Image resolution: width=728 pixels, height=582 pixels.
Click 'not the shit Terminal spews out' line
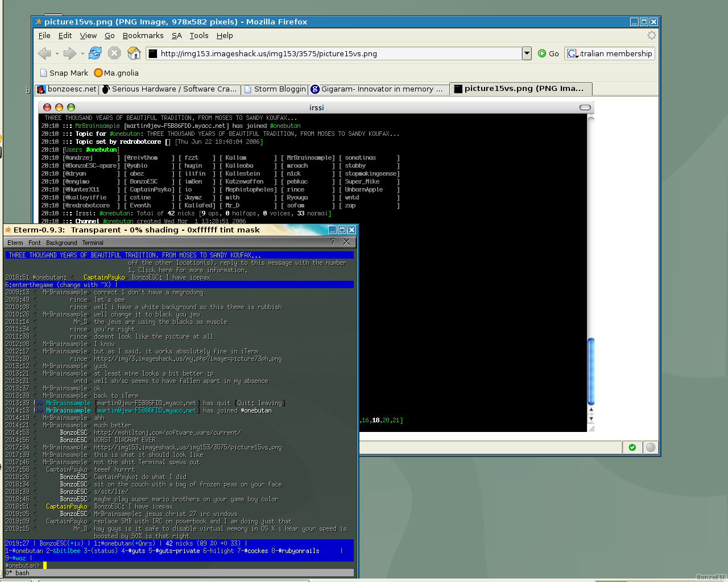(x=147, y=462)
